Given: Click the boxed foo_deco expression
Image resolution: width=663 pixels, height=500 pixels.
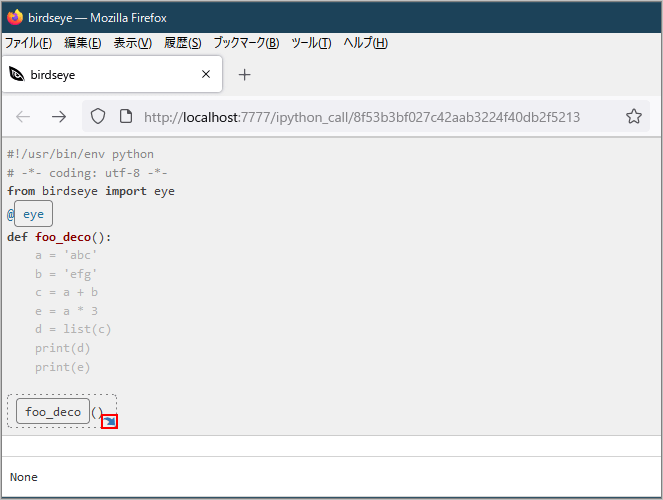Looking at the screenshot, I should tap(53, 411).
